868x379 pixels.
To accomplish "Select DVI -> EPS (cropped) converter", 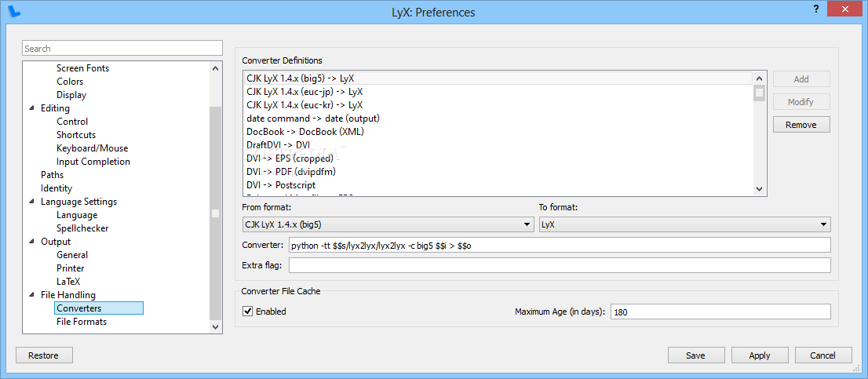I will coord(498,159).
